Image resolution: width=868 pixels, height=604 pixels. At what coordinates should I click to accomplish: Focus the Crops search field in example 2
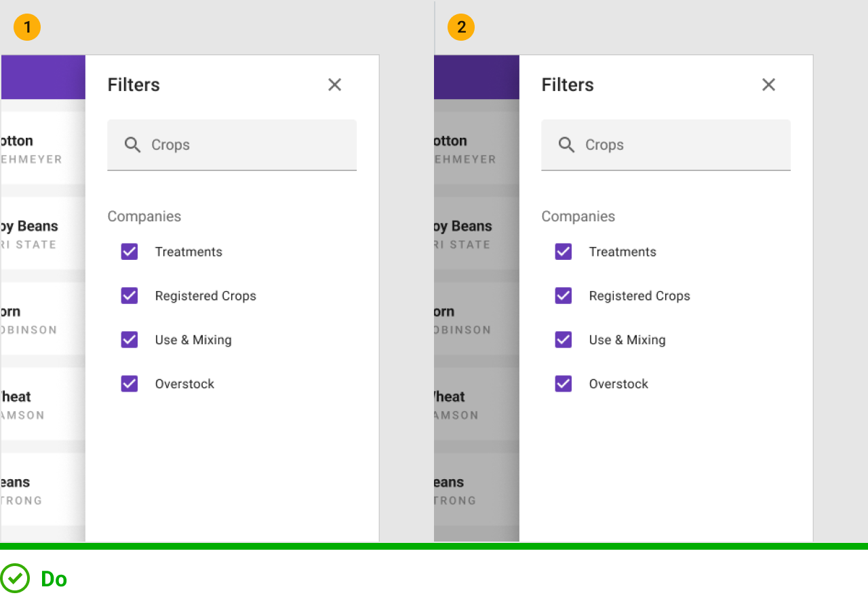tap(678, 145)
